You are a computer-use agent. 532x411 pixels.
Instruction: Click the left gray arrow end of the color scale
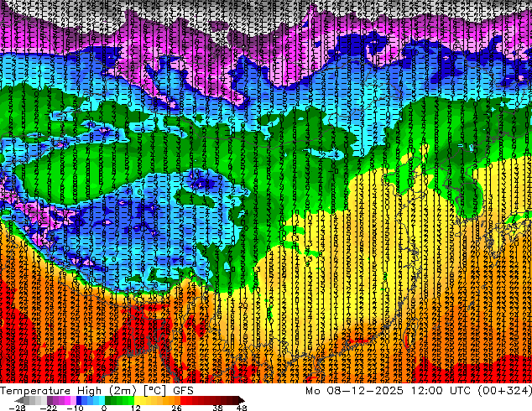[x=19, y=400]
